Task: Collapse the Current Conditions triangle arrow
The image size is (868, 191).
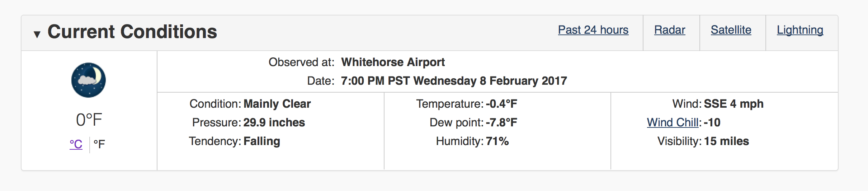Action: point(37,34)
